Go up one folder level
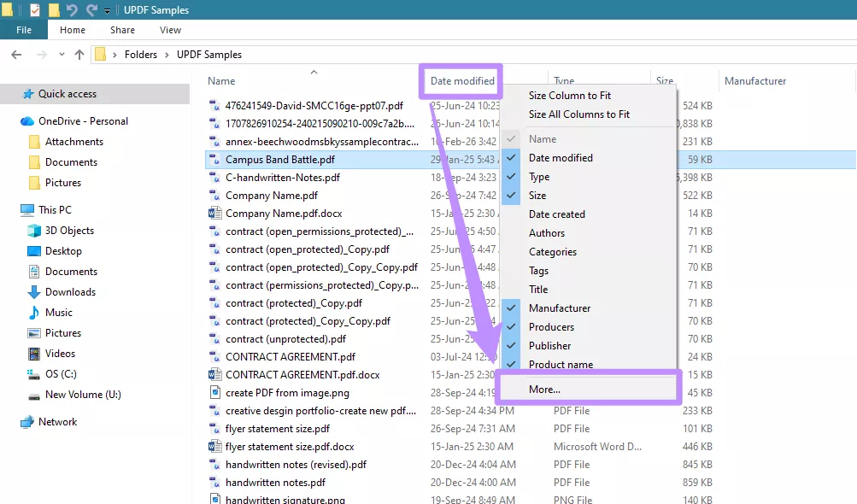The height and width of the screenshot is (504, 857). coord(79,54)
